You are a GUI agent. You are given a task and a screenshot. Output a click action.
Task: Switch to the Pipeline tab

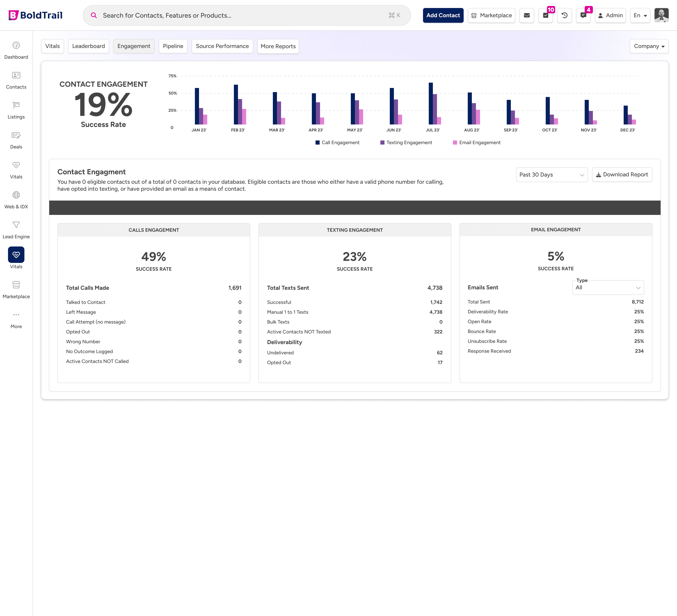[x=173, y=46]
